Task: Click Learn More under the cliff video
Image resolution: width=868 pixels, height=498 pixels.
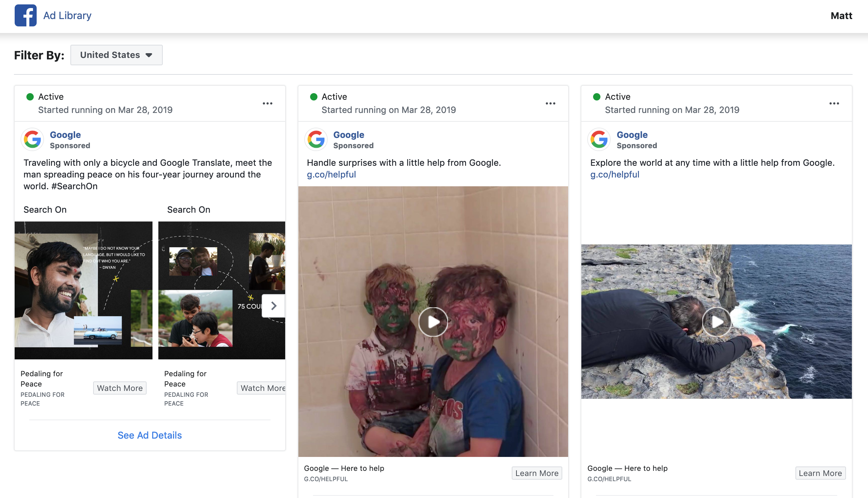Action: pos(820,473)
